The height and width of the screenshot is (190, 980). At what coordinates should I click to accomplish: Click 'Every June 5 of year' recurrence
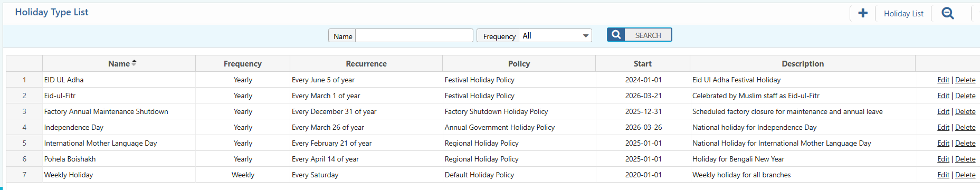click(366, 80)
